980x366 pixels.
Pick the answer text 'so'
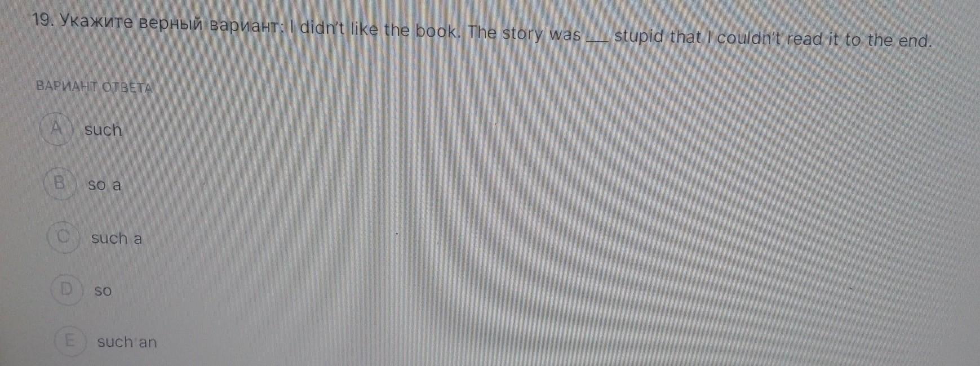[x=103, y=291]
